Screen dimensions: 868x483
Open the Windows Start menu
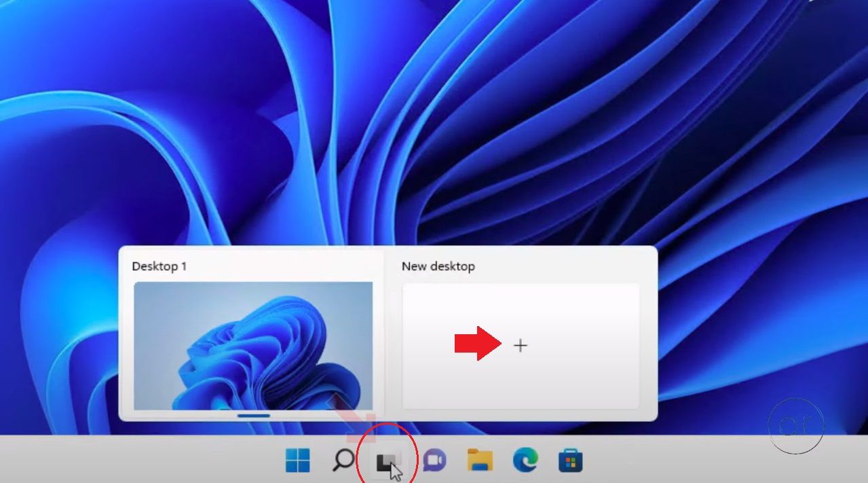tap(298, 461)
